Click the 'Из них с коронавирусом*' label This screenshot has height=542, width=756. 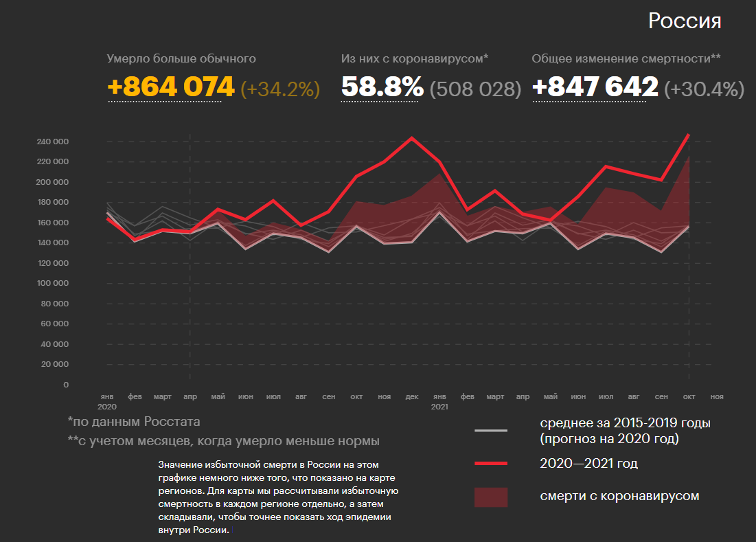pyautogui.click(x=414, y=59)
